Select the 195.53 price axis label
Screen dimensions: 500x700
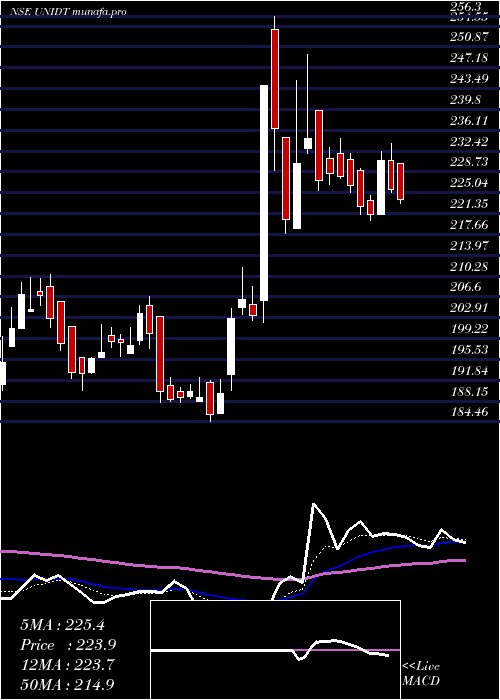tap(468, 349)
